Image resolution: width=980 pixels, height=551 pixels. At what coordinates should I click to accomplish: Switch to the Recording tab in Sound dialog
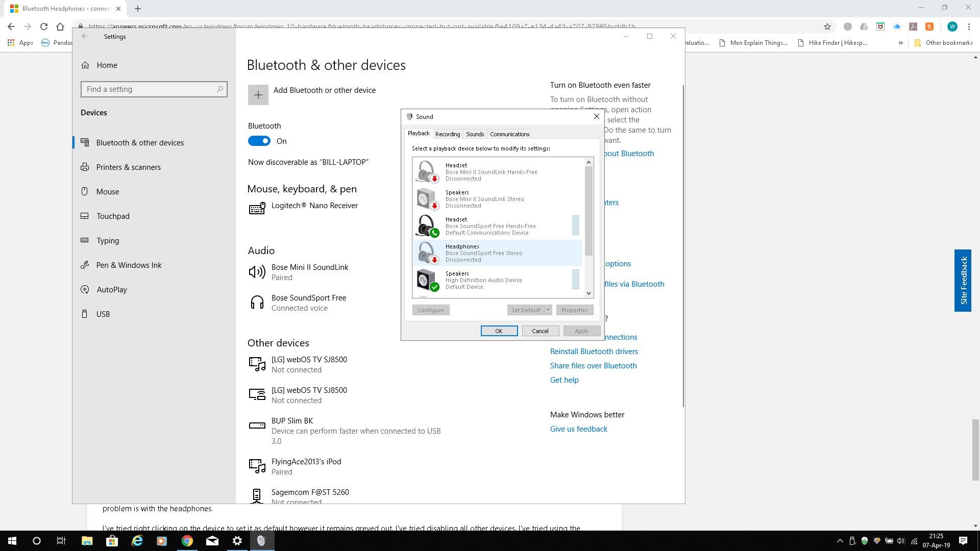click(447, 134)
